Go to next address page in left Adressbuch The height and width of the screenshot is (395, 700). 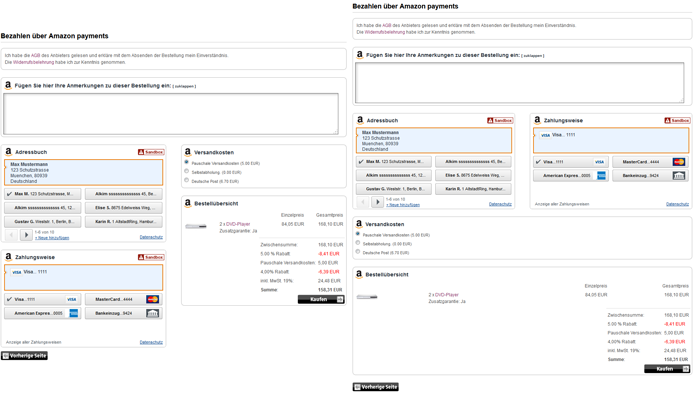pos(26,234)
